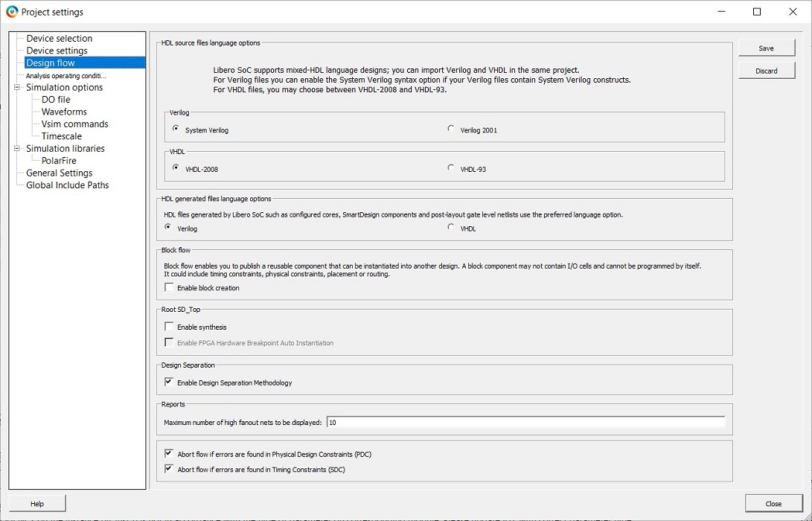This screenshot has width=812, height=521.
Task: Open the Waveforms settings item
Action: (x=64, y=112)
